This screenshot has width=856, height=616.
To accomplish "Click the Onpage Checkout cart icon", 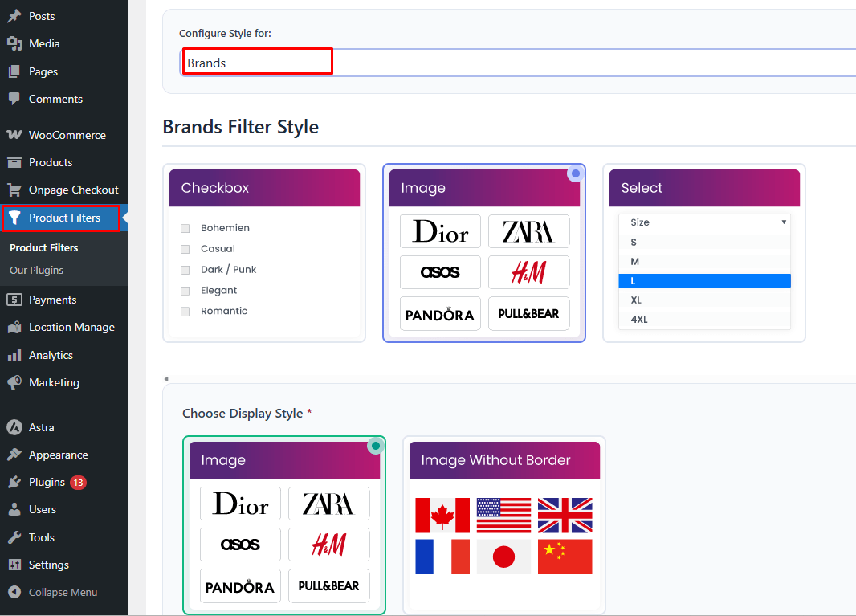I will point(14,190).
